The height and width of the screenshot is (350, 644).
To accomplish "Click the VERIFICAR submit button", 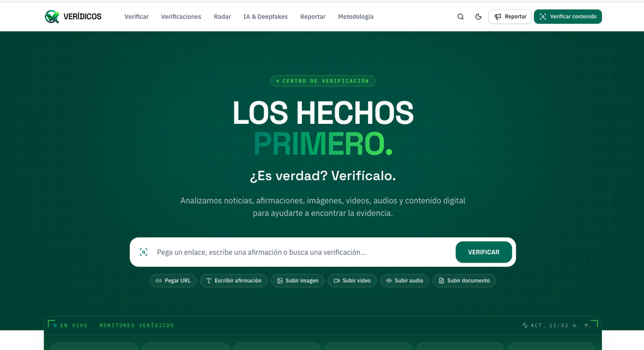I will (x=484, y=252).
